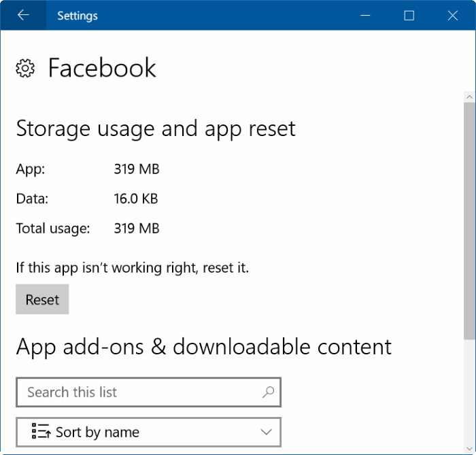Select the Data value 16.0 KB
This screenshot has width=476, height=455.
pyautogui.click(x=136, y=199)
